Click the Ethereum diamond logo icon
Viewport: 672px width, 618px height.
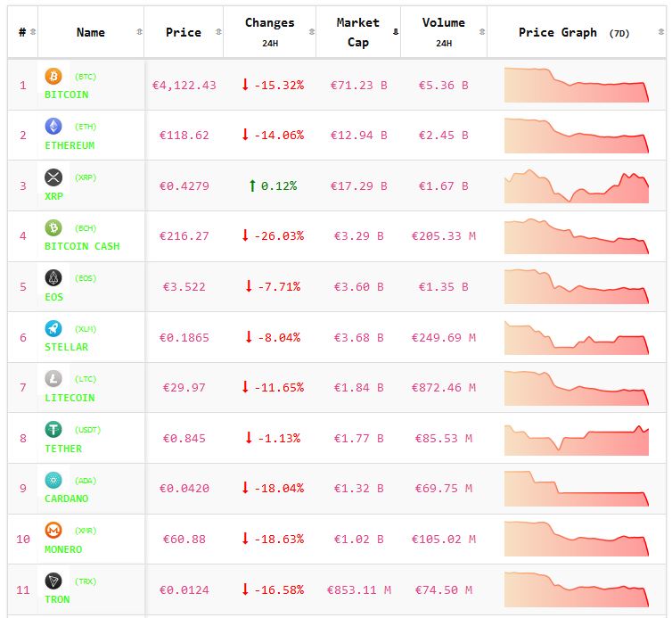click(53, 127)
